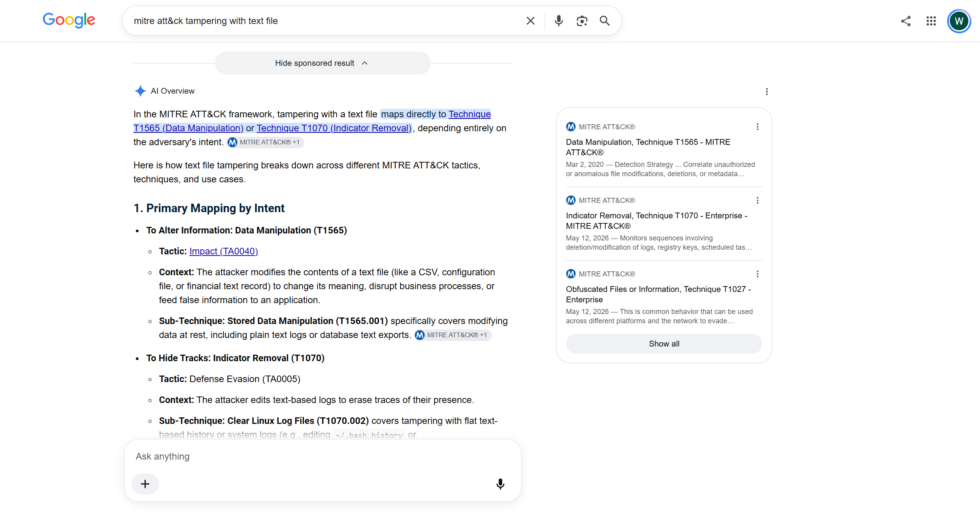Open options for Indicator Removal source card

pyautogui.click(x=757, y=201)
